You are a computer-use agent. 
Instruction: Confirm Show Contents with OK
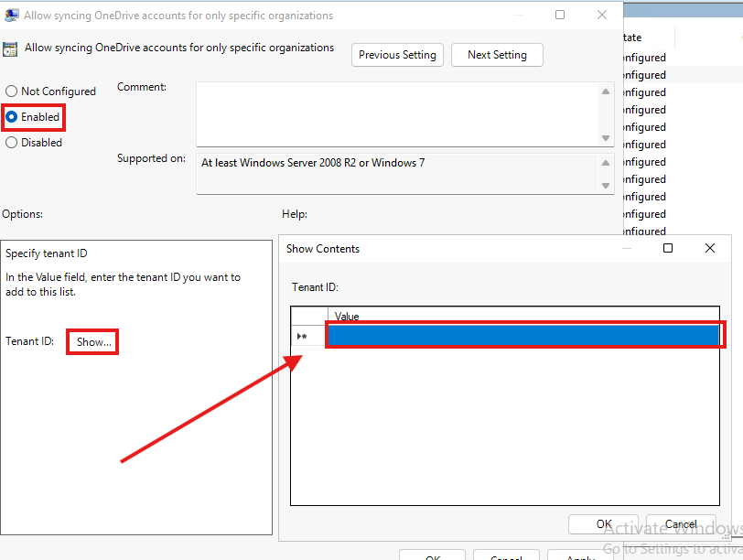(x=603, y=524)
